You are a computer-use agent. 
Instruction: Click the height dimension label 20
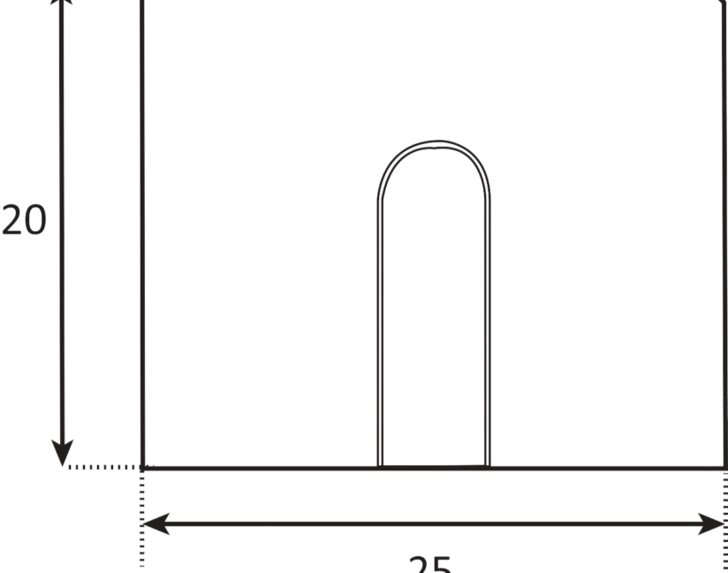click(x=23, y=221)
